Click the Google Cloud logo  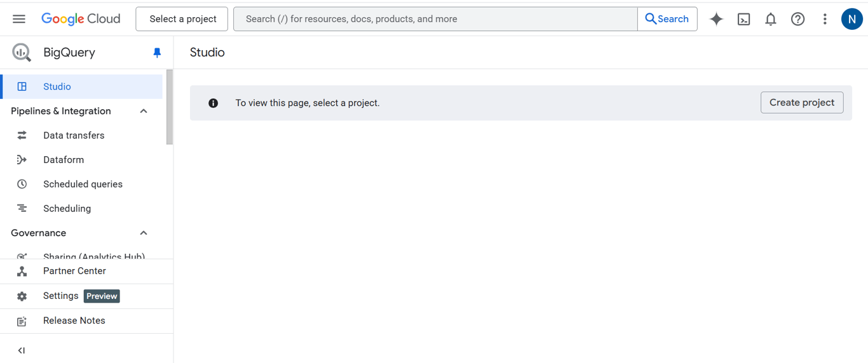[81, 19]
